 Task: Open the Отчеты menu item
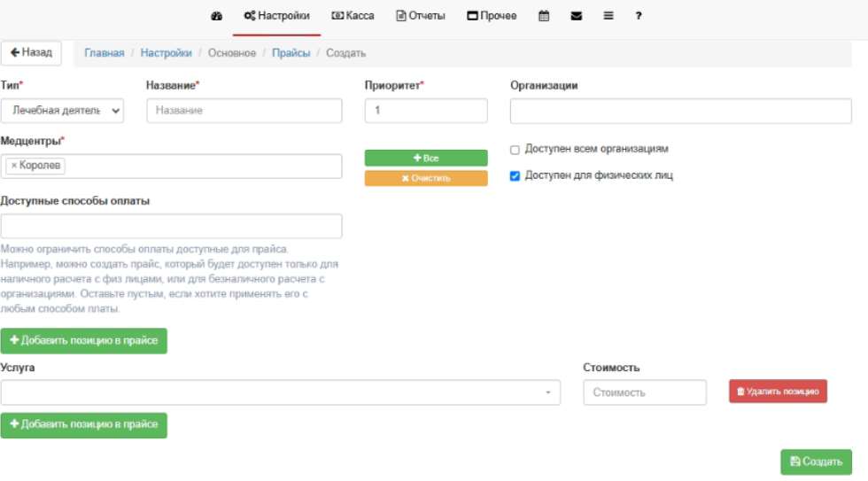pyautogui.click(x=420, y=16)
